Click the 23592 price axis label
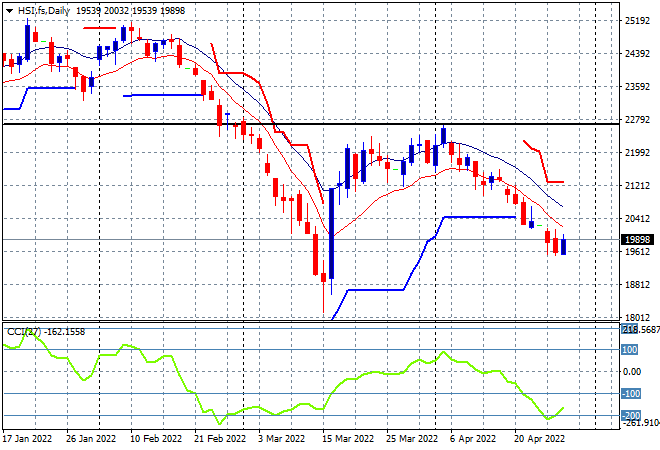660x450 pixels. click(637, 87)
